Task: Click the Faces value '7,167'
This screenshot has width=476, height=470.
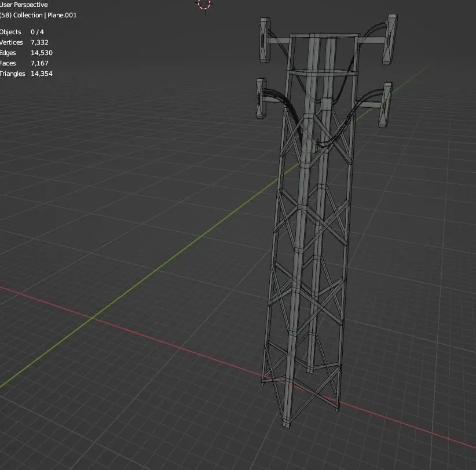Action: click(39, 63)
